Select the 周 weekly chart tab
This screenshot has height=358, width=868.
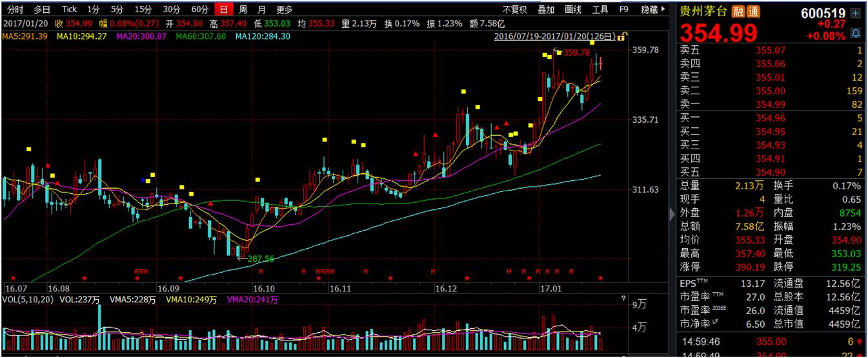[243, 10]
